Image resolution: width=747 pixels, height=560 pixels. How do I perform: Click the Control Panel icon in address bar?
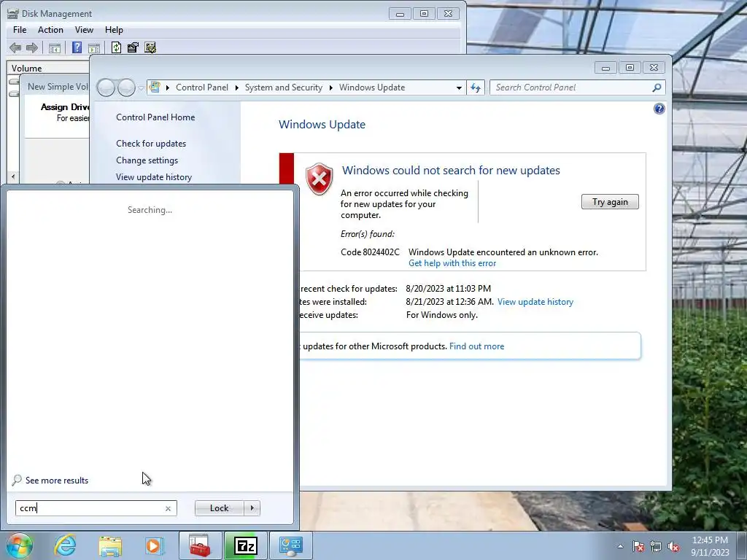[155, 87]
